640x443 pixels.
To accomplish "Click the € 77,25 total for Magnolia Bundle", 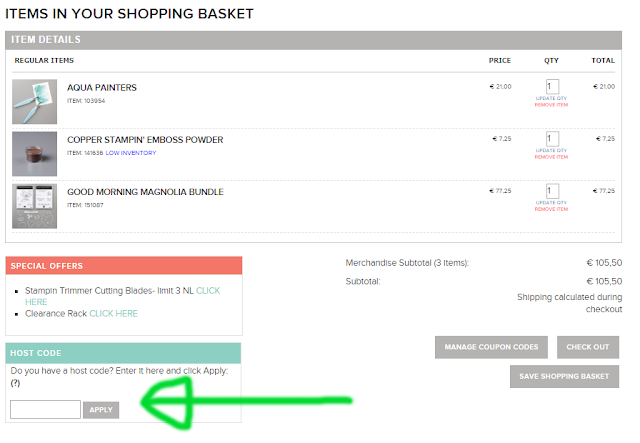I will coord(604,191).
